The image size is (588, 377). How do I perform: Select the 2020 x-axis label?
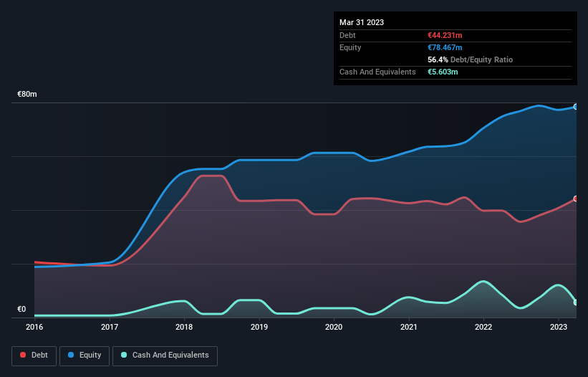click(334, 327)
